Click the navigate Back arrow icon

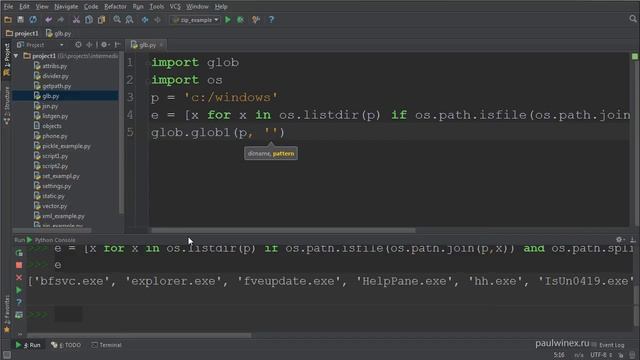pos(145,20)
